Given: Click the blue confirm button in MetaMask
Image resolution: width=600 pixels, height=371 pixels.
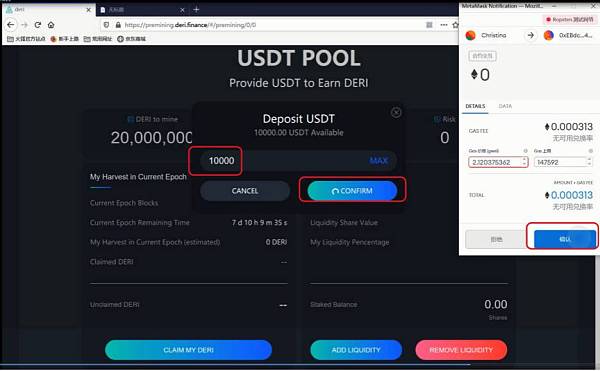Looking at the screenshot, I should click(x=565, y=239).
